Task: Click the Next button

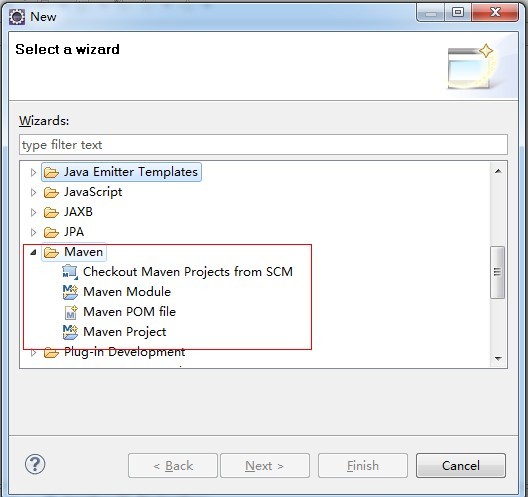Action: click(x=265, y=466)
